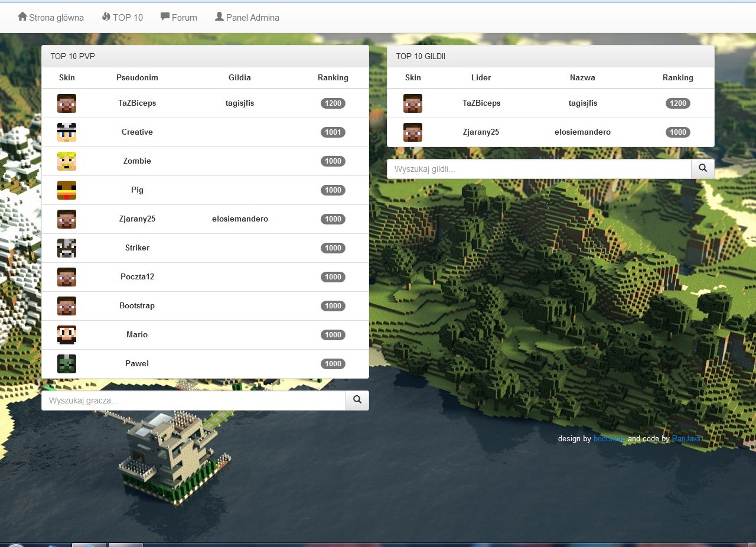This screenshot has width=756, height=547.
Task: Click Zjarany25 skin avatar in PVP table
Action: click(x=67, y=219)
